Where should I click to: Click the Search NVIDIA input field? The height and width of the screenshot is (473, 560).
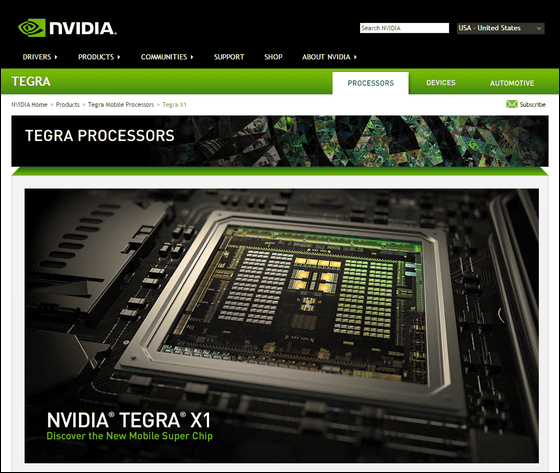tap(404, 28)
